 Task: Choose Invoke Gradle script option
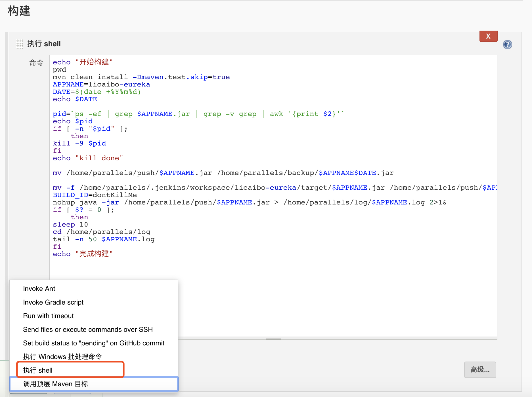pyautogui.click(x=94, y=302)
